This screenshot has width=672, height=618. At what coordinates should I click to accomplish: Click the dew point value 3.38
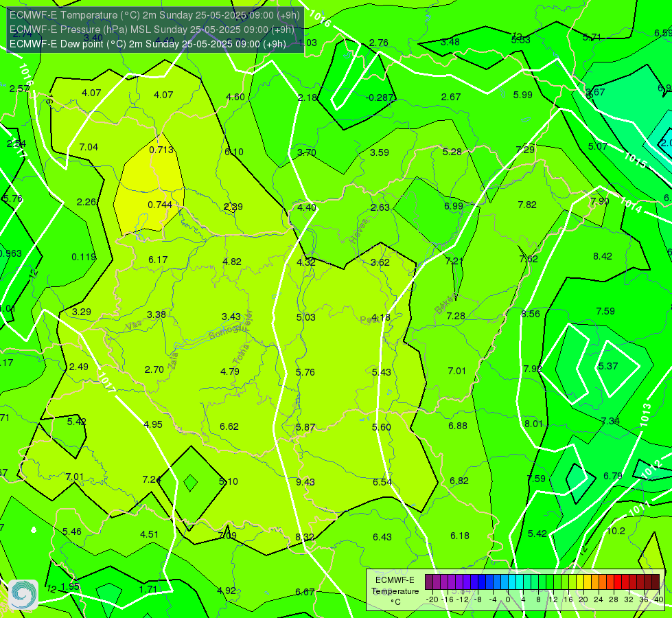point(156,314)
